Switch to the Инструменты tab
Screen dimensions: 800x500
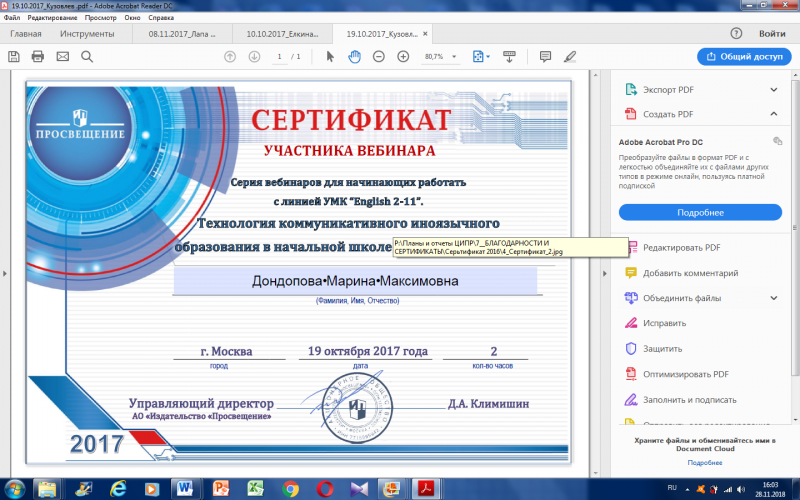click(x=87, y=34)
